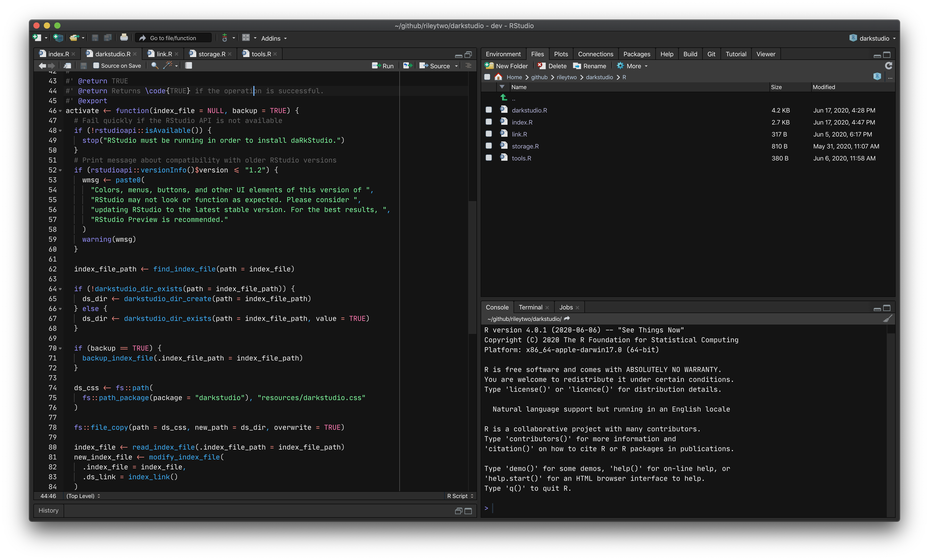Click the clear console broom icon
This screenshot has width=929, height=560.
coord(888,319)
